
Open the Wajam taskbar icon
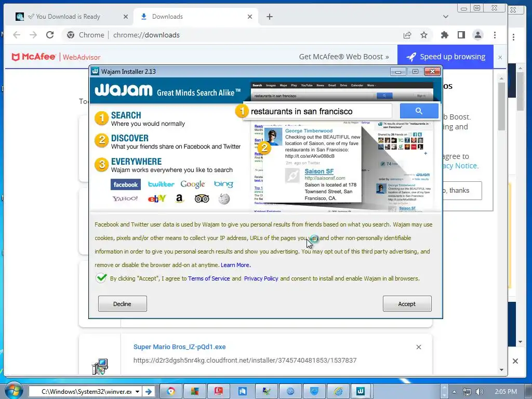coord(361,391)
